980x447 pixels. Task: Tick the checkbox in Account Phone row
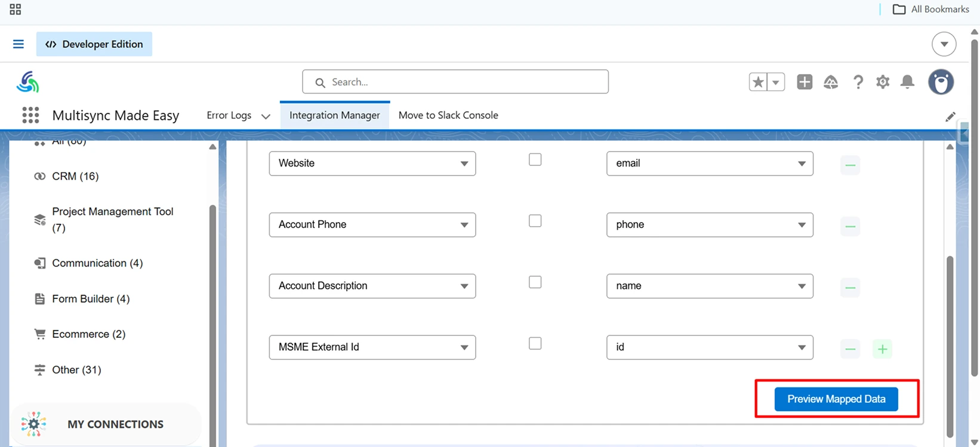click(x=535, y=221)
